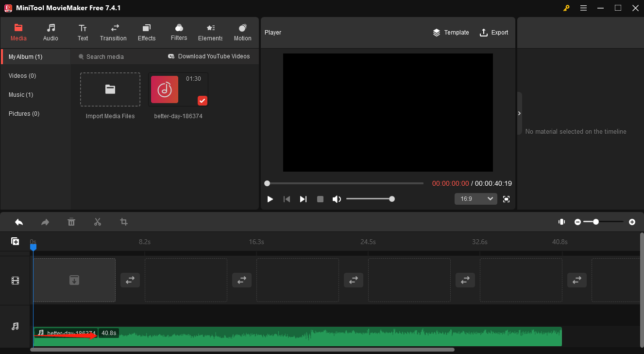Image resolution: width=644 pixels, height=354 pixels.
Task: Click the Split scissors icon
Action: pyautogui.click(x=98, y=222)
